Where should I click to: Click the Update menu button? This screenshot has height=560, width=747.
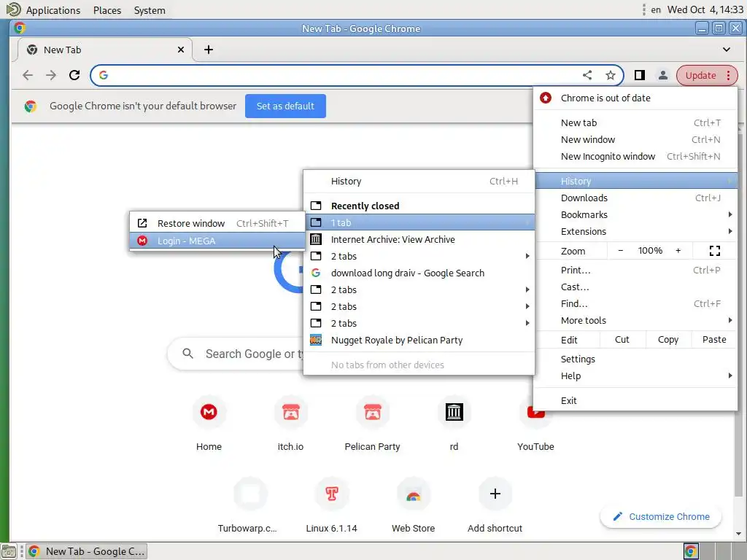(707, 75)
